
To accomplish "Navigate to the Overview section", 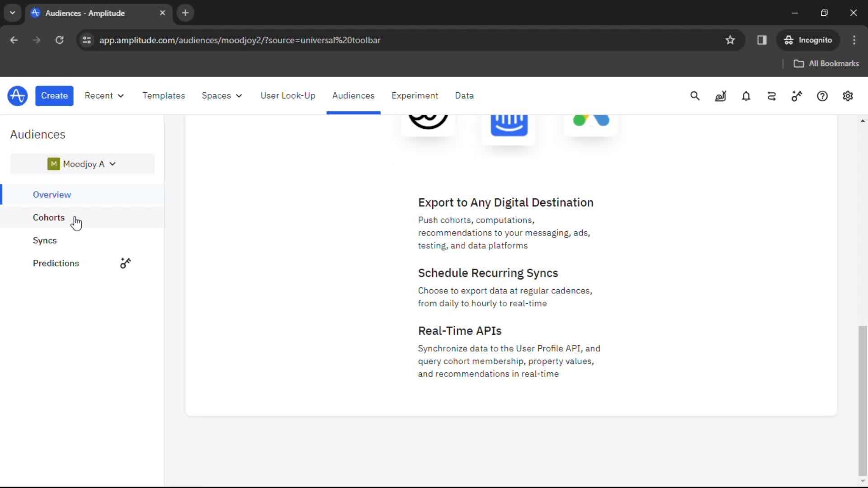I will 52,194.
